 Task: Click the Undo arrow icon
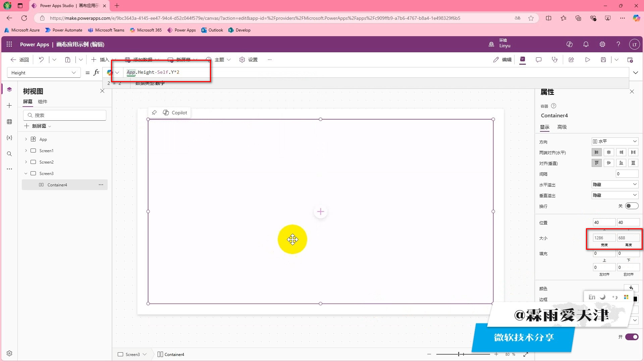point(41,60)
